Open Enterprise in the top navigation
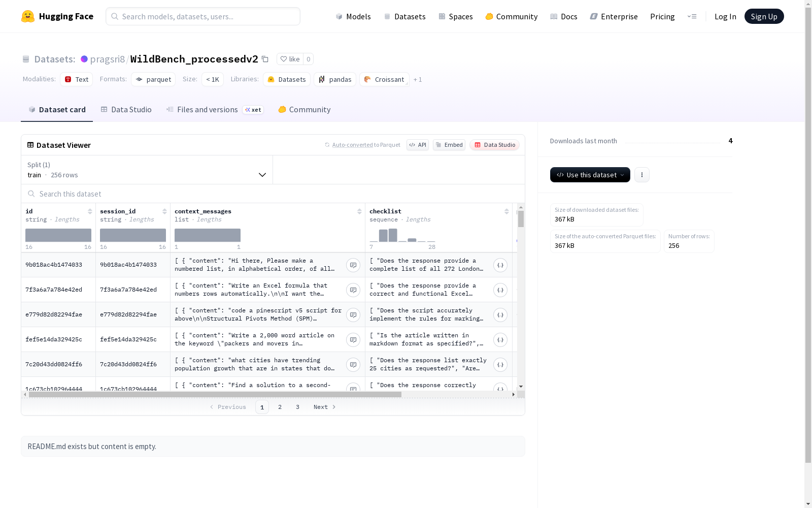Screen dimensions: 812x508 click(614, 16)
